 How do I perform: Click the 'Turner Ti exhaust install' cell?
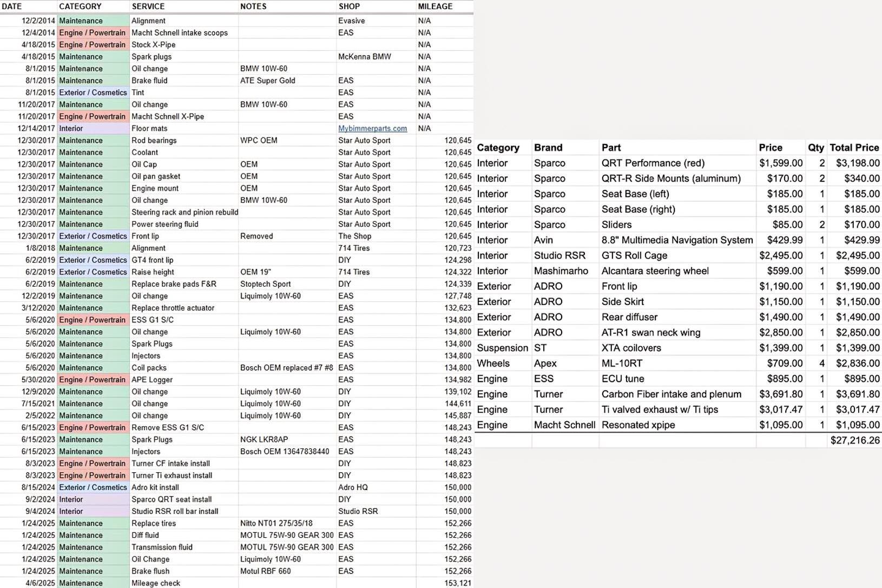[184, 475]
